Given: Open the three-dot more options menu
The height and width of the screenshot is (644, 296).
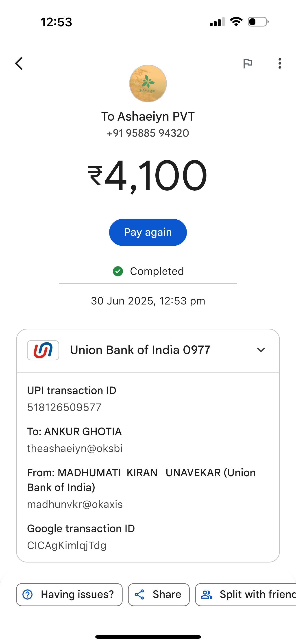Looking at the screenshot, I should [280, 63].
